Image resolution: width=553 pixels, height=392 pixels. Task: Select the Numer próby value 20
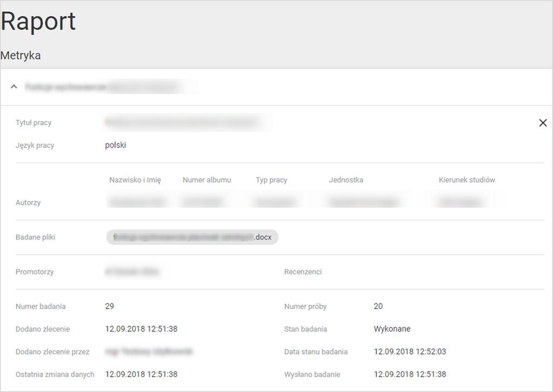(x=378, y=306)
